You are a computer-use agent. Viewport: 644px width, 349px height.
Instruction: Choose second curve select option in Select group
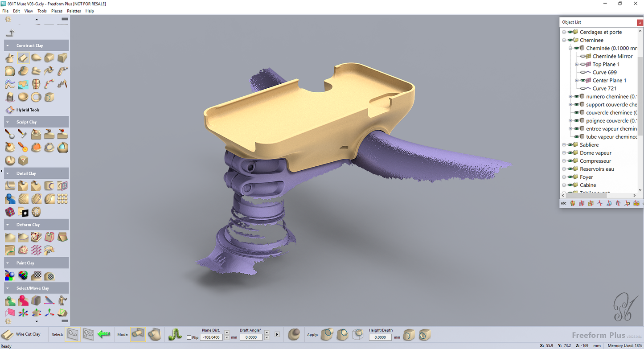(88, 334)
